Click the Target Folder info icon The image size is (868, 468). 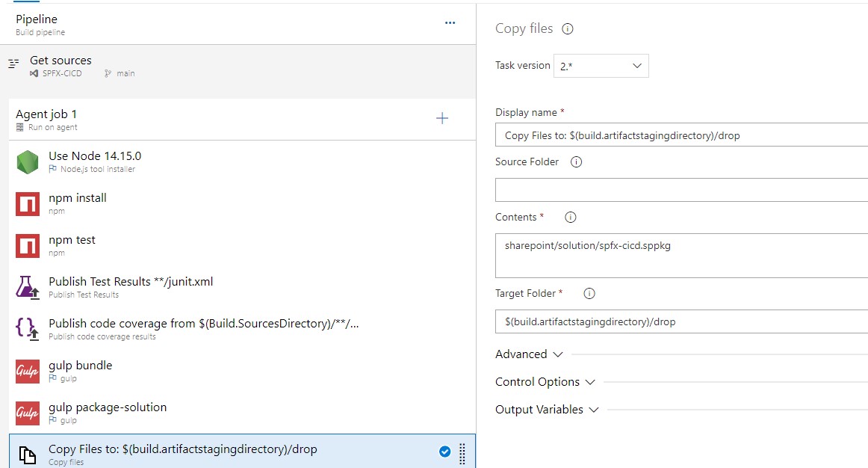tap(589, 294)
